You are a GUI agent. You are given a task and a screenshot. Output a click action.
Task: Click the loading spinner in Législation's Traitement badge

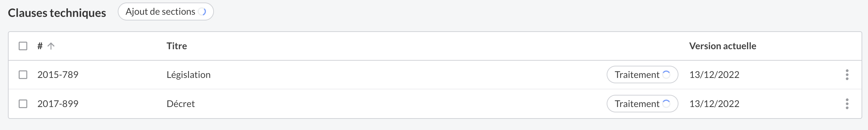point(666,75)
